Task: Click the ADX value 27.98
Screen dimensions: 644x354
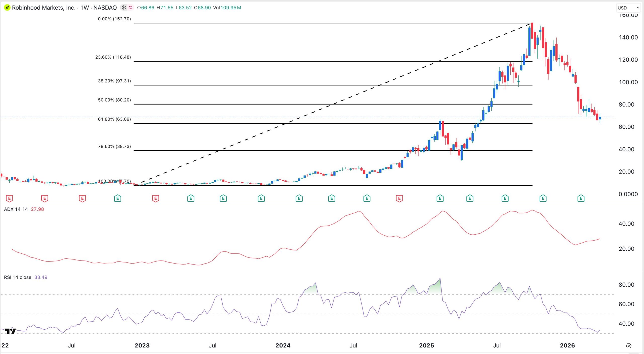Action: point(37,209)
